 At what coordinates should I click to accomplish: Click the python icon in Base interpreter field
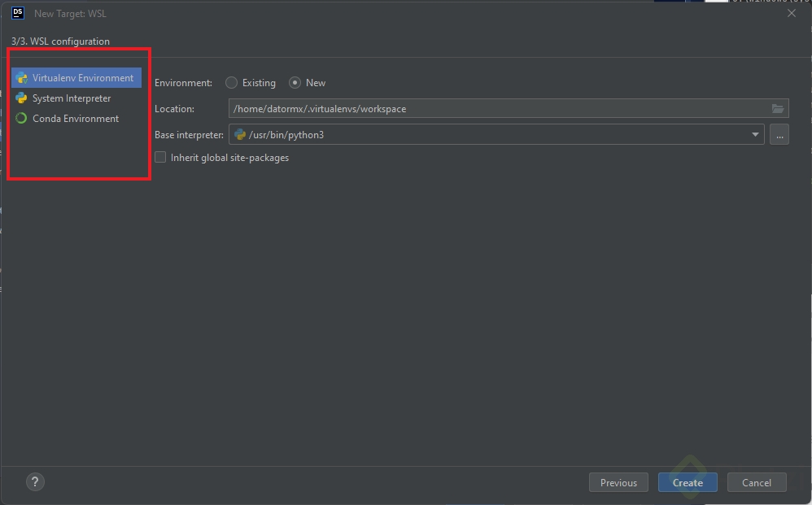point(240,134)
